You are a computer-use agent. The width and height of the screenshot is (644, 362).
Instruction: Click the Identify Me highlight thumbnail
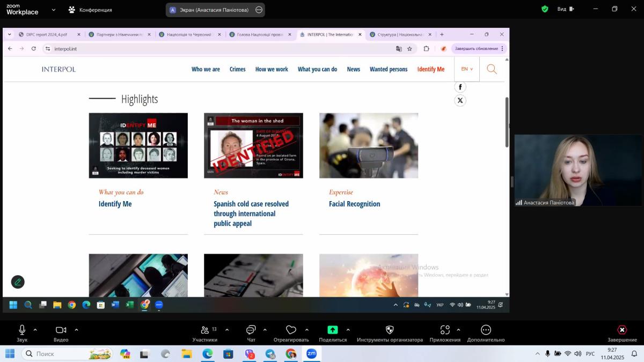(138, 145)
